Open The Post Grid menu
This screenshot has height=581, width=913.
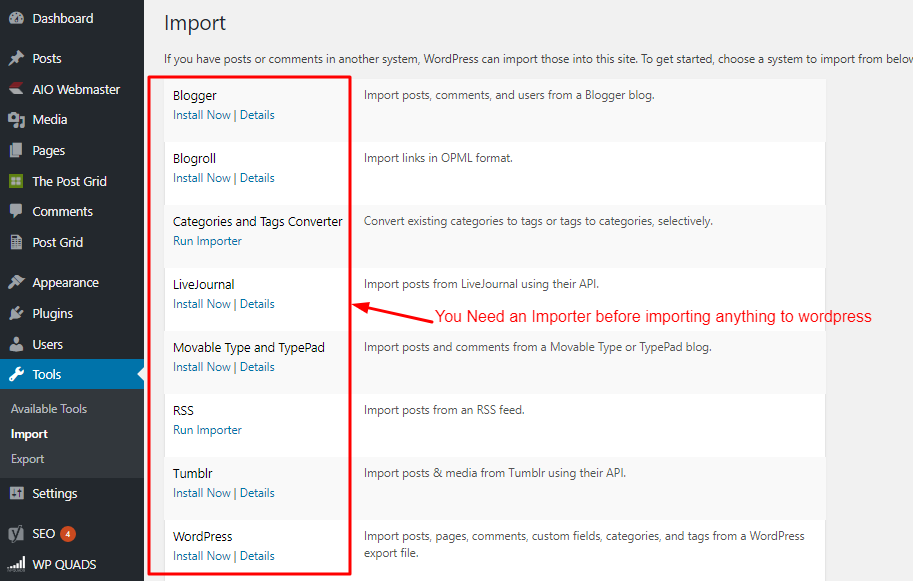click(x=72, y=181)
